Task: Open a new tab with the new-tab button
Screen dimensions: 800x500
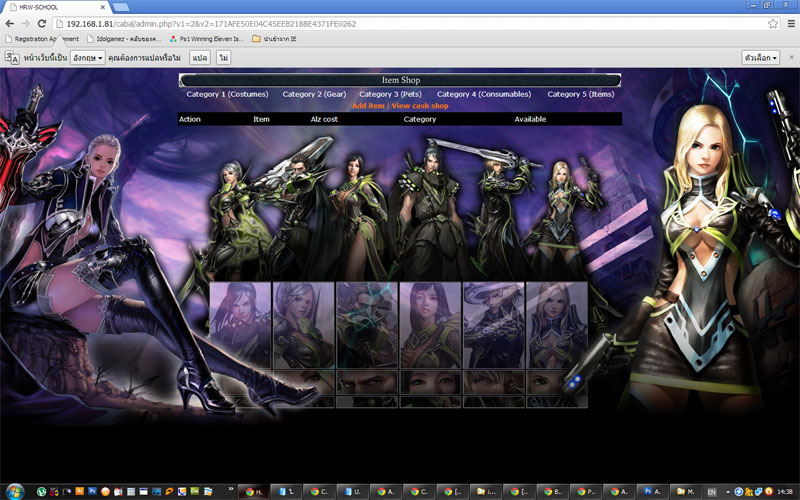Action: (x=121, y=7)
